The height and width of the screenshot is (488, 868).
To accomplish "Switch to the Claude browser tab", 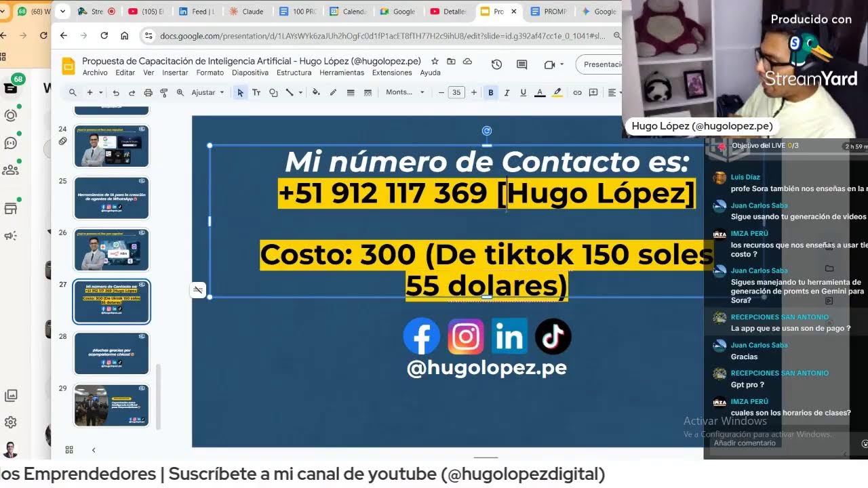I will [x=247, y=12].
